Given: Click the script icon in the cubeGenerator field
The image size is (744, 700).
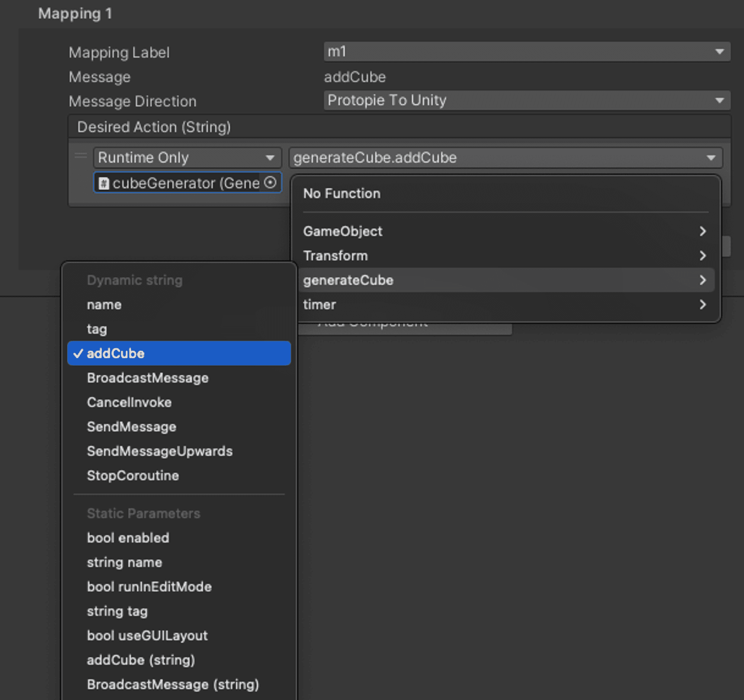Looking at the screenshot, I should point(104,183).
